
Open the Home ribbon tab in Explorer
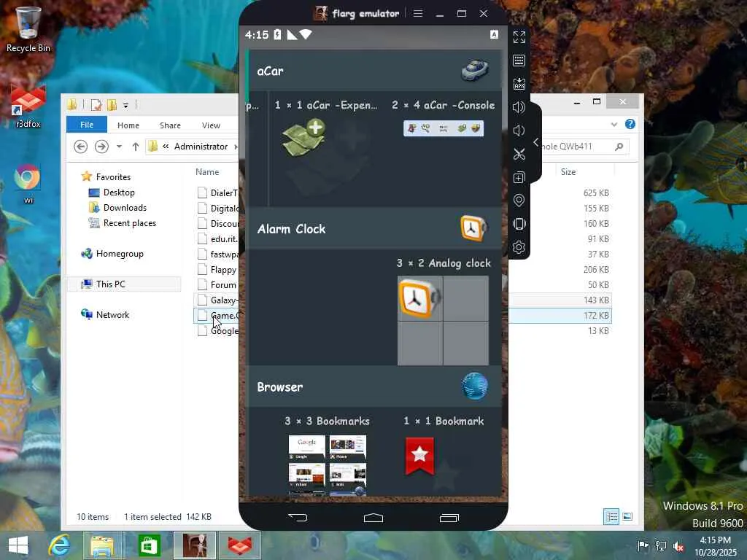[x=128, y=125]
